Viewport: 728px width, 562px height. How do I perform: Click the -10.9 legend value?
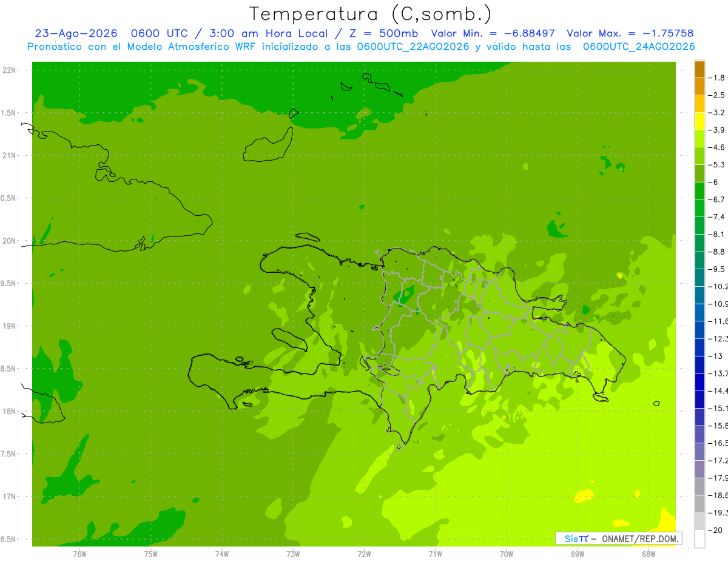tap(718, 304)
